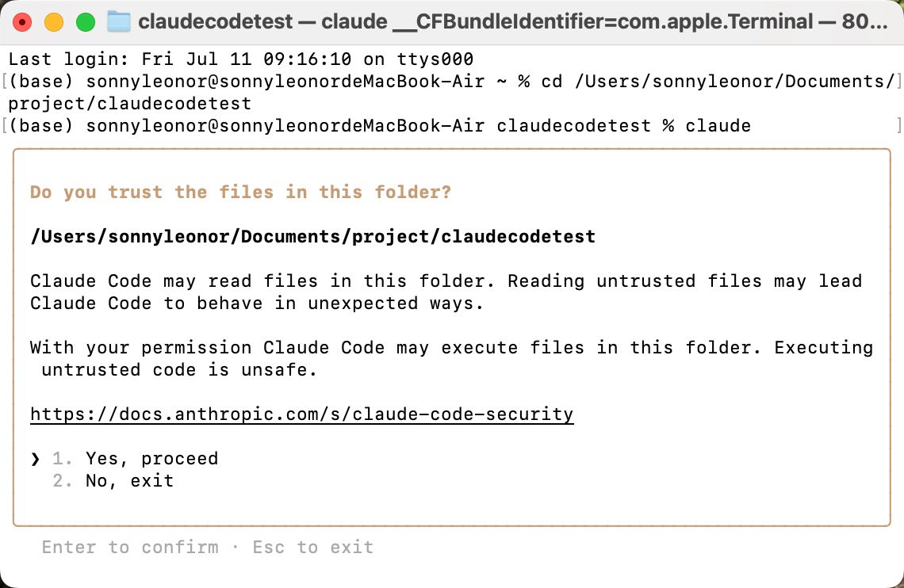904x588 pixels.
Task: Click the selection arrow beside Yes, proceed
Action: tap(34, 458)
